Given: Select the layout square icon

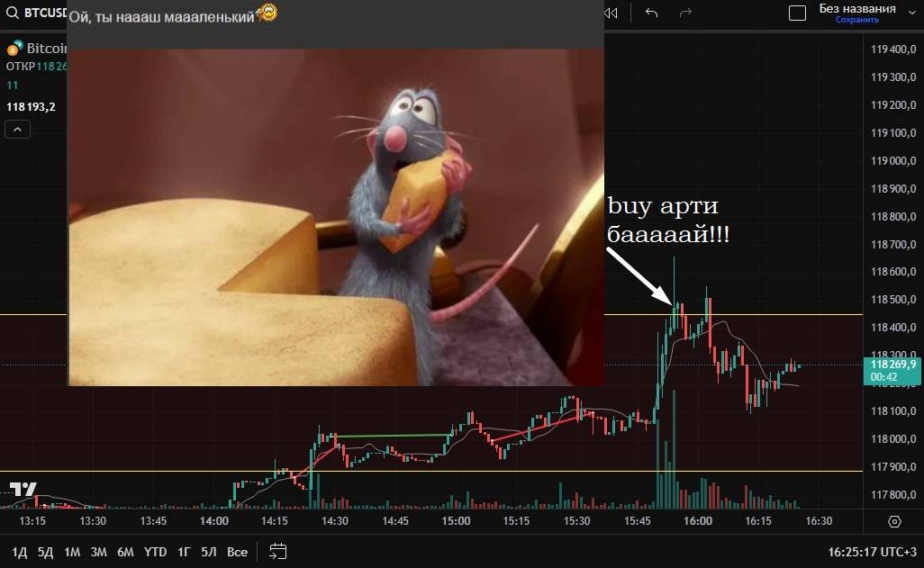Looking at the screenshot, I should (797, 13).
